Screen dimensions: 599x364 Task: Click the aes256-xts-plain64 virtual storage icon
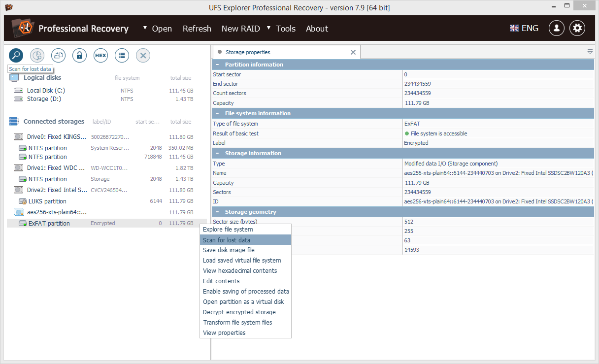point(18,212)
